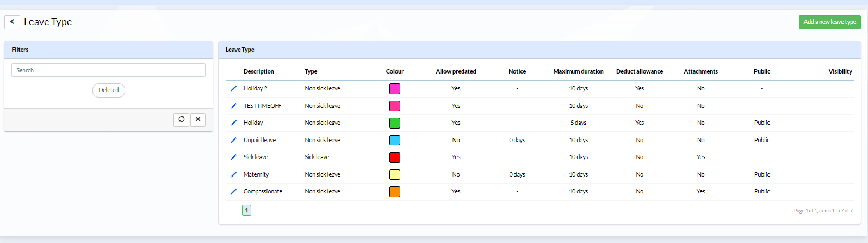Click the back arrow beside Leave Type
The width and height of the screenshot is (868, 243).
12,22
